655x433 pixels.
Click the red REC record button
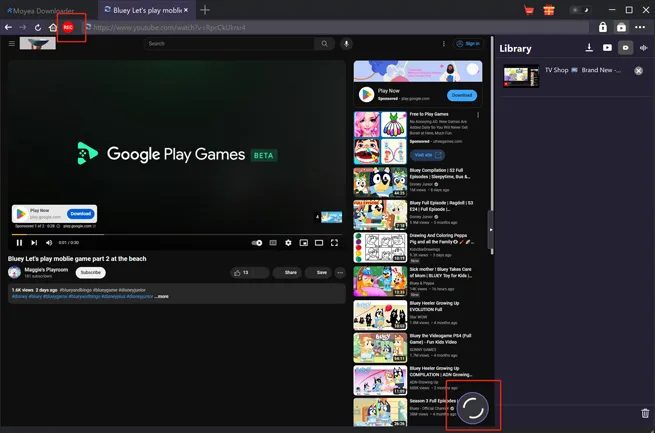pos(68,27)
